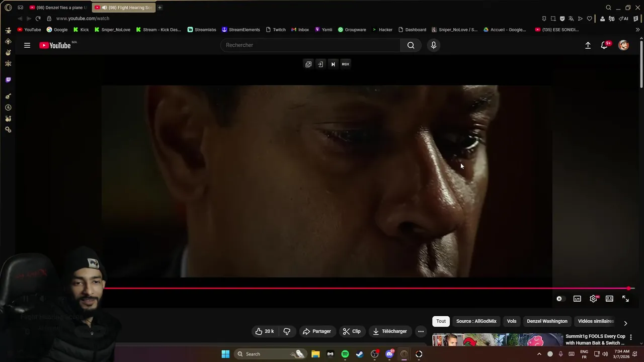Select the Vidéos similaires chip
This screenshot has height=362, width=644.
[596, 321]
